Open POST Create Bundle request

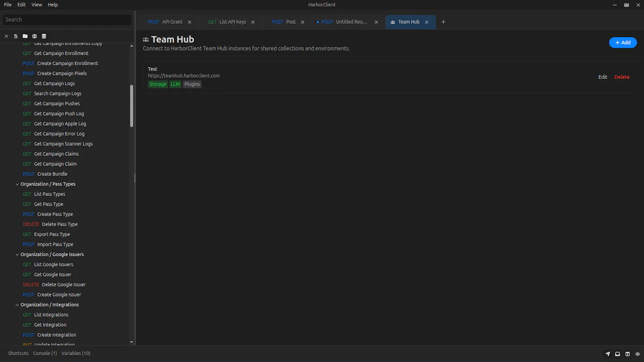45,174
